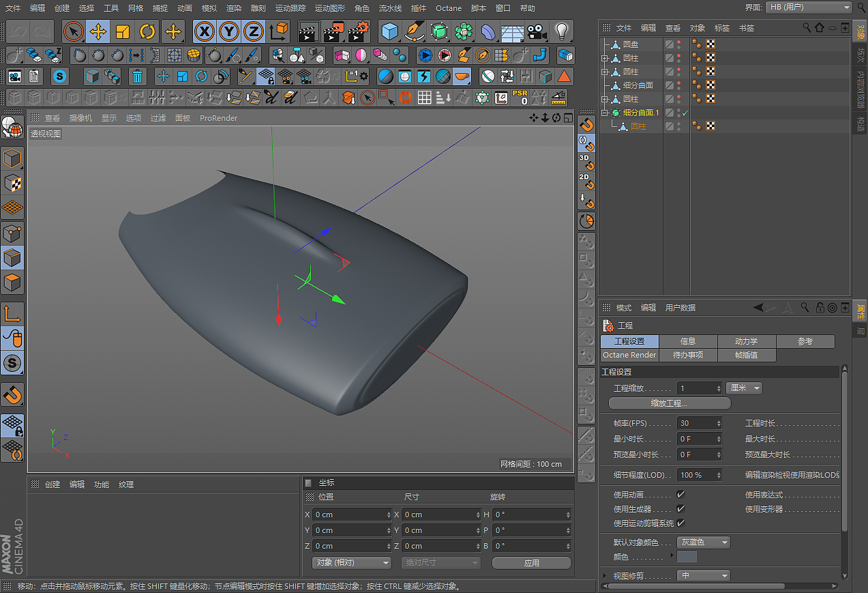Image resolution: width=868 pixels, height=593 pixels.
Task: Add a Subdivision Surface generator
Action: pyautogui.click(x=438, y=31)
